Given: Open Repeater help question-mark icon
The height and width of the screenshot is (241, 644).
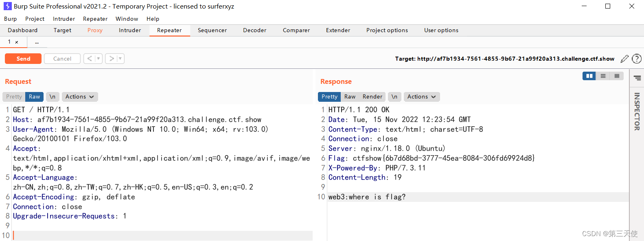Looking at the screenshot, I should (x=637, y=59).
